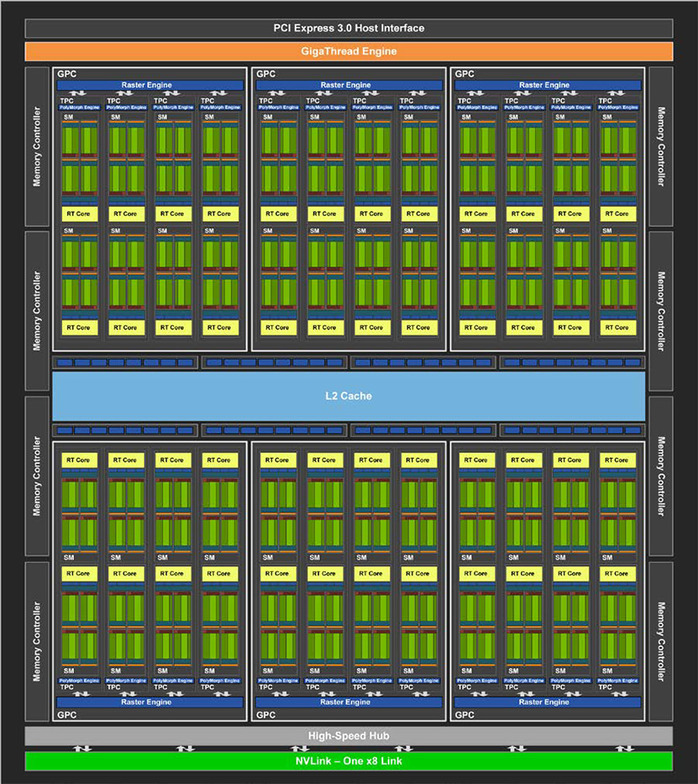Select the topmost right Memory Controller block
Screen dimensions: 698x784
click(661, 146)
